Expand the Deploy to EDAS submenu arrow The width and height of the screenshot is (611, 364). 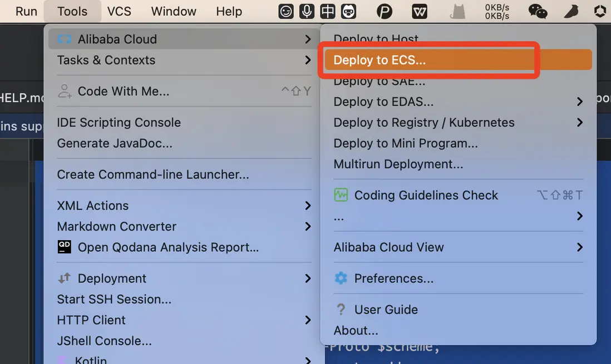tap(580, 102)
